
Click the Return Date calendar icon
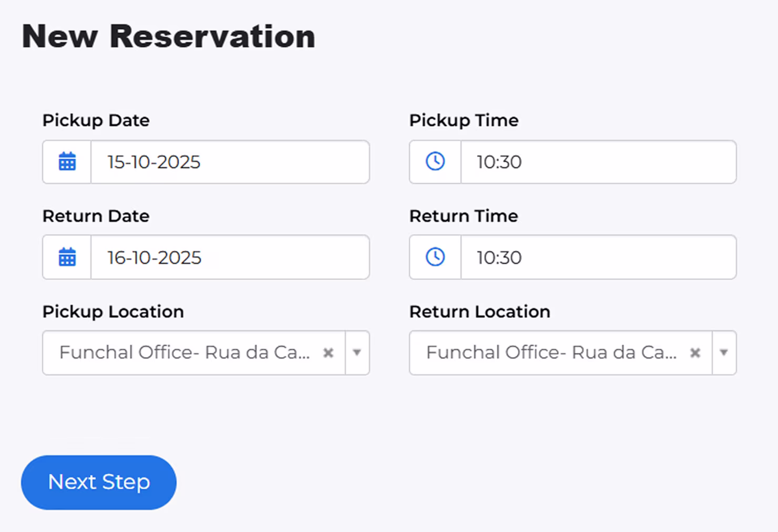(67, 258)
